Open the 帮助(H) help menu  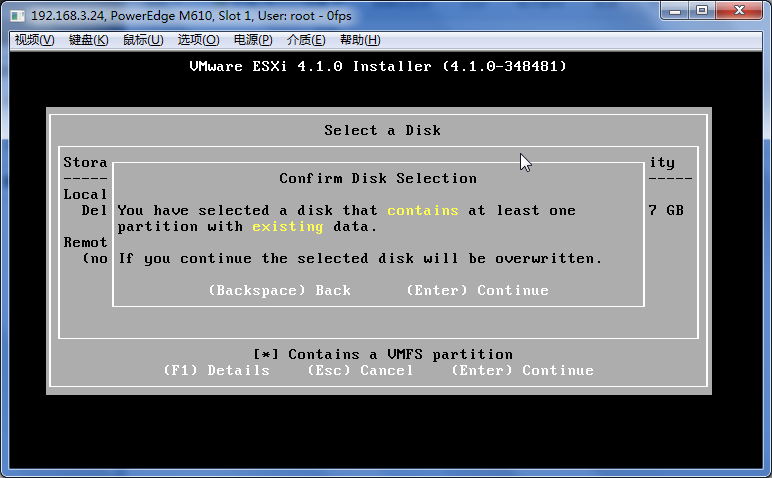tap(360, 40)
